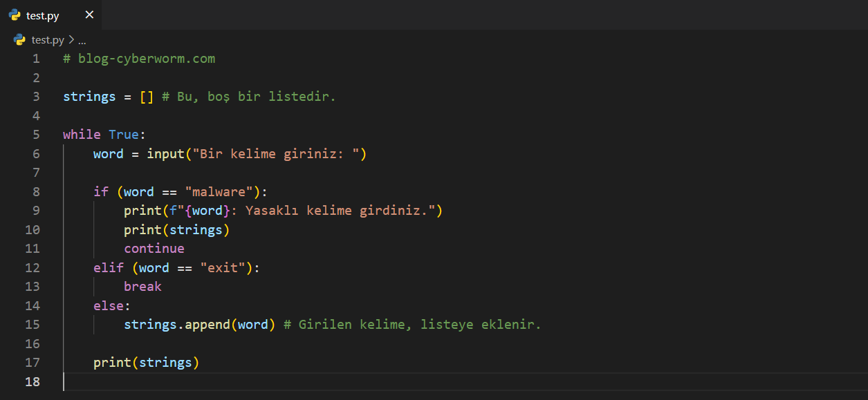The image size is (868, 400).
Task: Click the True keyword after while
Action: (x=124, y=135)
